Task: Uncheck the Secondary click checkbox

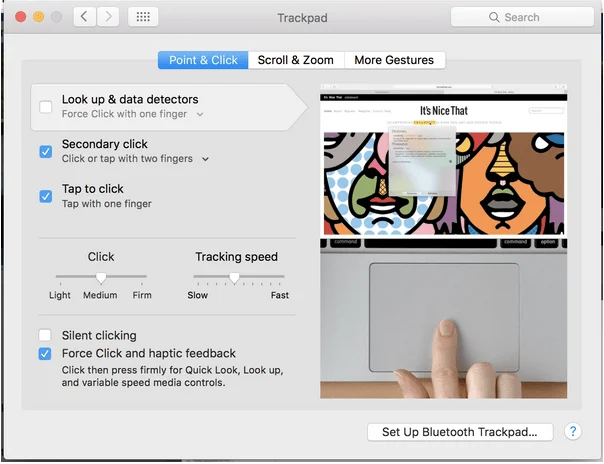Action: [x=46, y=151]
